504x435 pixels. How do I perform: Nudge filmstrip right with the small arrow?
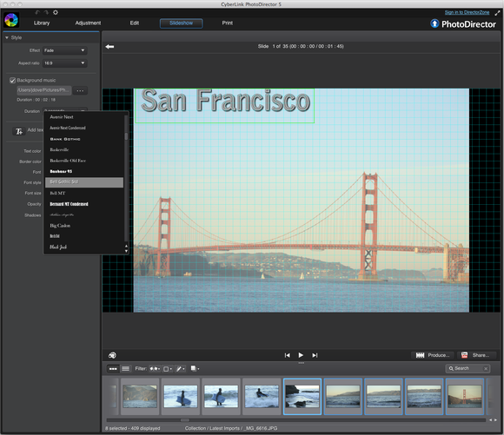(495, 420)
